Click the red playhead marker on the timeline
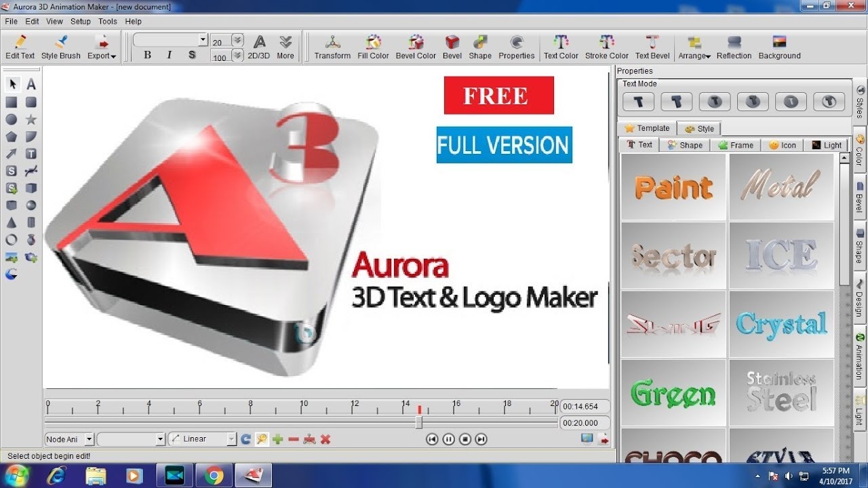868x488 pixels. point(419,409)
